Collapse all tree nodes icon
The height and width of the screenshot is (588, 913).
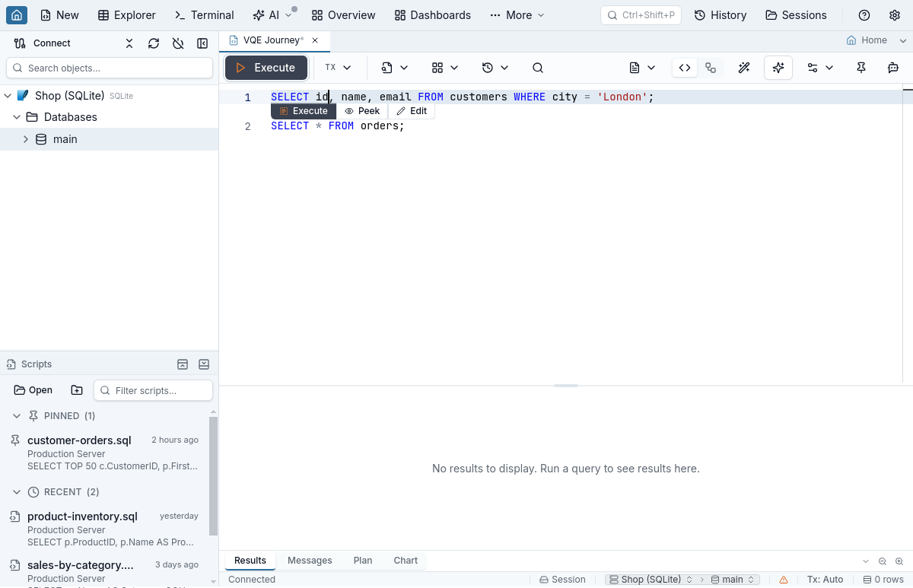pos(129,43)
